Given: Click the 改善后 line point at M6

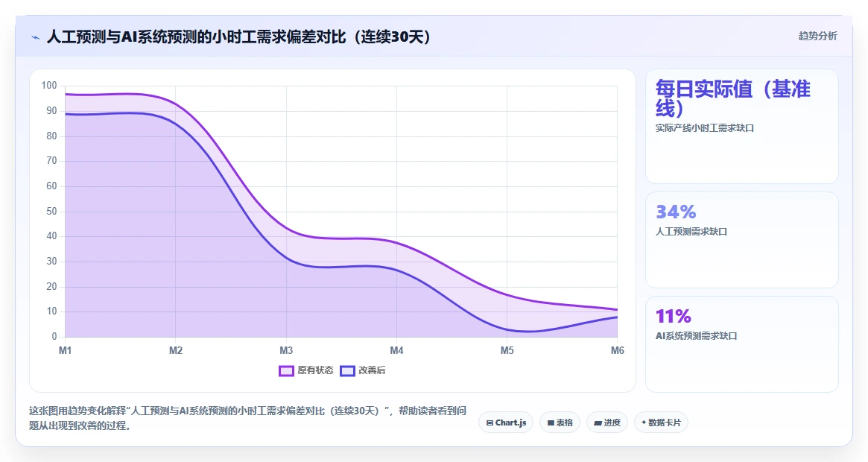Looking at the screenshot, I should click(x=617, y=317).
